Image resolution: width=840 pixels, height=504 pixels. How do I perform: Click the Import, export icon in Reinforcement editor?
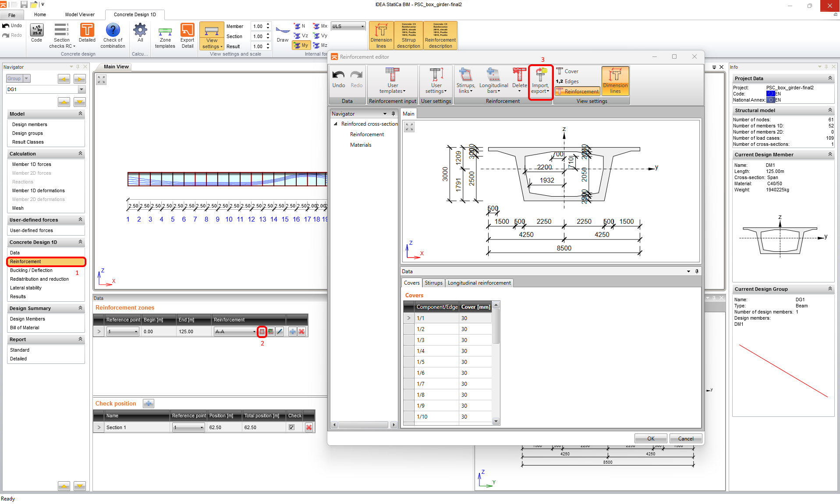tap(540, 81)
